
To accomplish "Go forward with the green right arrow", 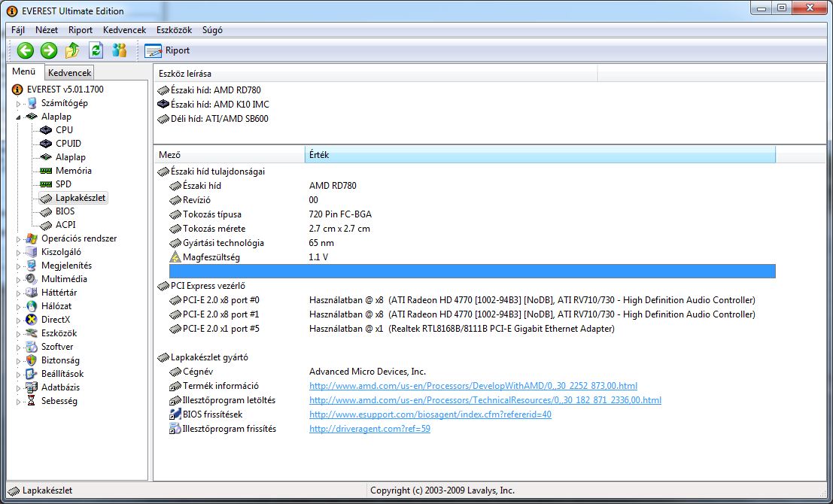I will (x=49, y=50).
